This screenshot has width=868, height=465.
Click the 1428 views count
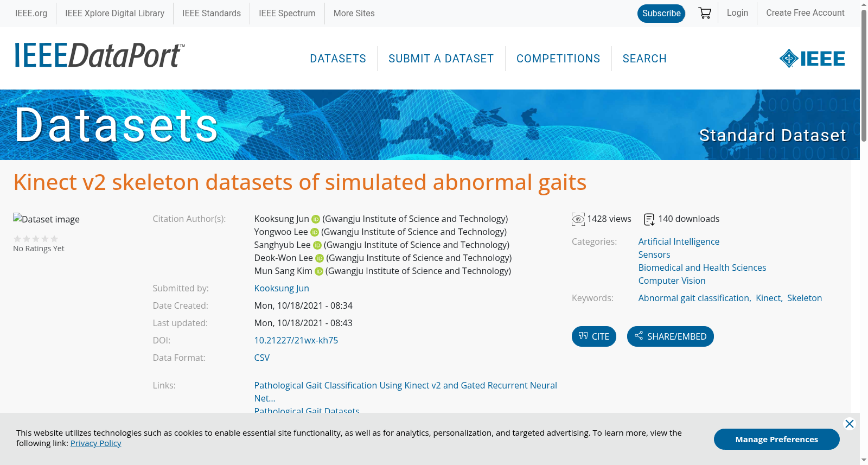(x=609, y=219)
